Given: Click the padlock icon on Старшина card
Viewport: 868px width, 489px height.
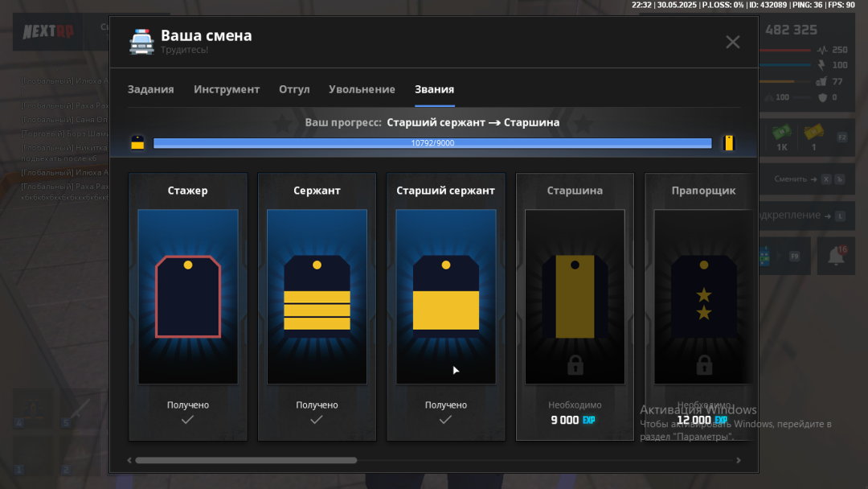Looking at the screenshot, I should coord(575,366).
